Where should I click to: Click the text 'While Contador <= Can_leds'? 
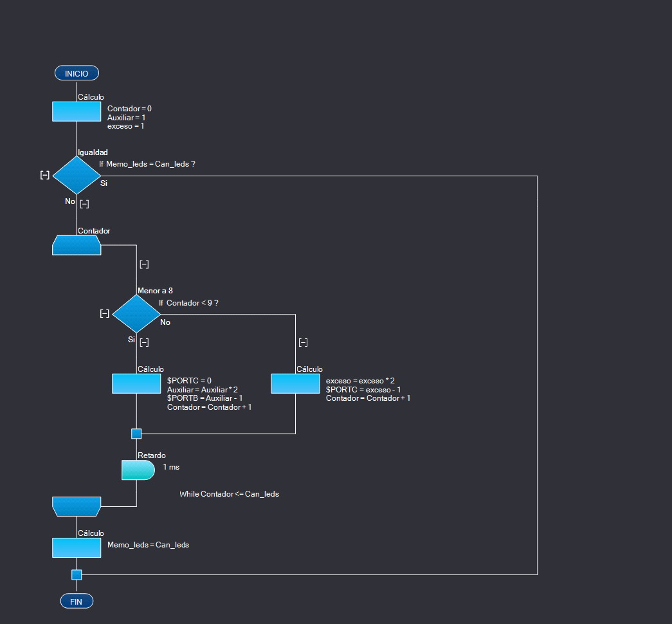coord(230,494)
